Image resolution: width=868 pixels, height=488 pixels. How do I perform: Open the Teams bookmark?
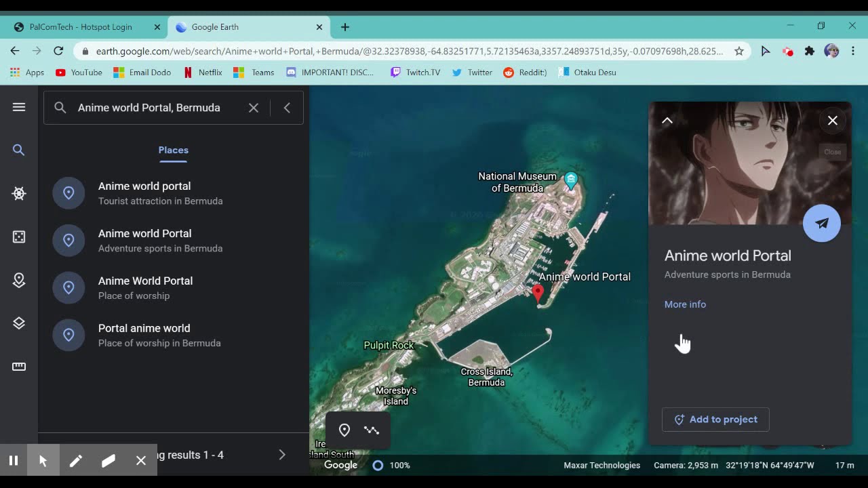tap(254, 73)
